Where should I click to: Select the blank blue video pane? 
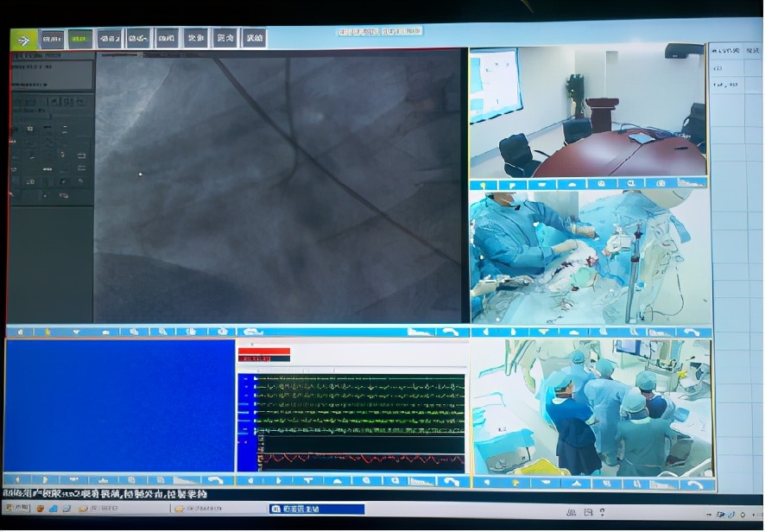coord(119,406)
